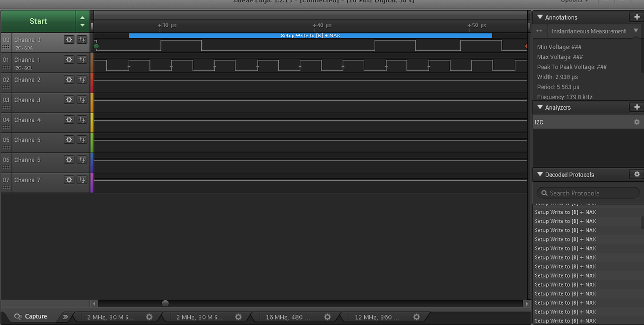Open Channel 6 settings gear

(69, 159)
